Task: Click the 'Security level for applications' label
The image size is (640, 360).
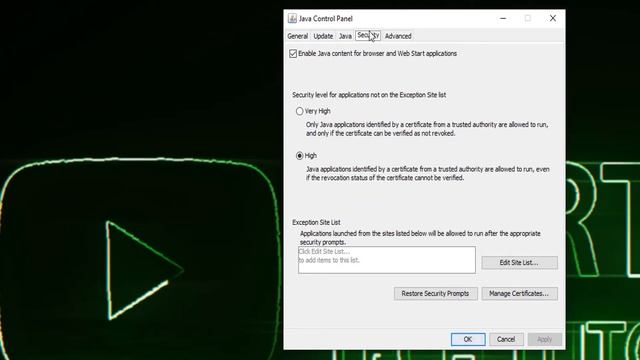Action: coord(369,95)
